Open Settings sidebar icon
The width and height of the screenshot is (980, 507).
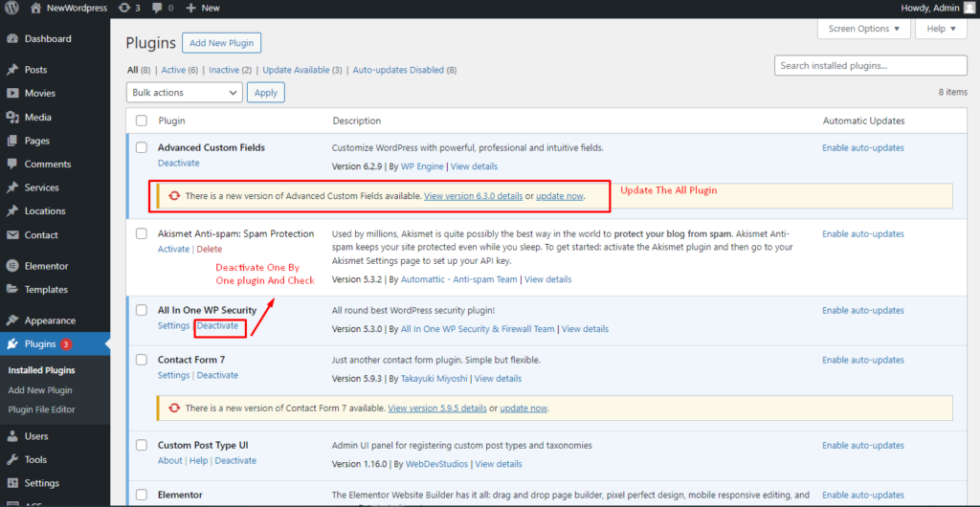click(11, 483)
